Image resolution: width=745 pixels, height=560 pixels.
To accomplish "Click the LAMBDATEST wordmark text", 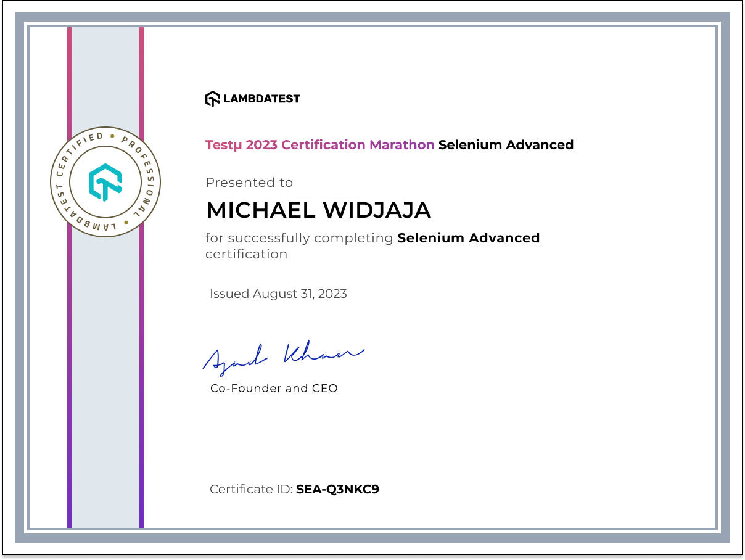I will coord(261,99).
